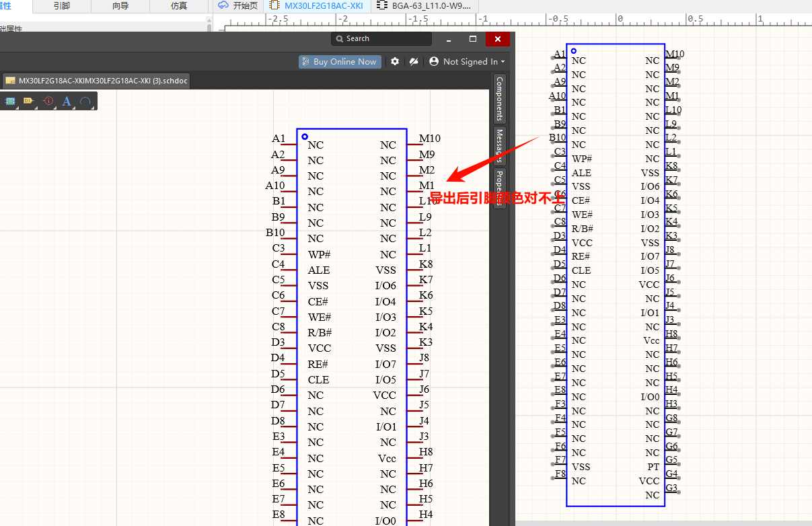Click the Buy Online Now button

(340, 62)
